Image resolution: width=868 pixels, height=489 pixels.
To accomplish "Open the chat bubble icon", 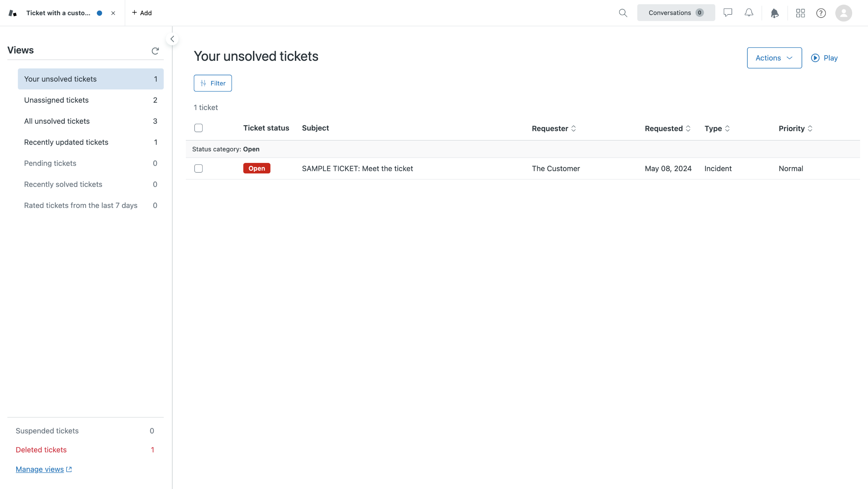I will point(728,13).
